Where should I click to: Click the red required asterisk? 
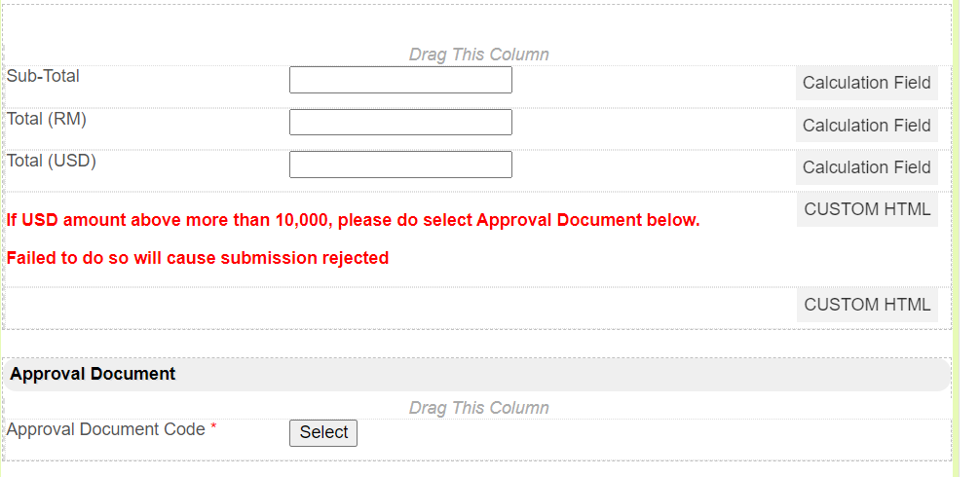[x=213, y=429]
